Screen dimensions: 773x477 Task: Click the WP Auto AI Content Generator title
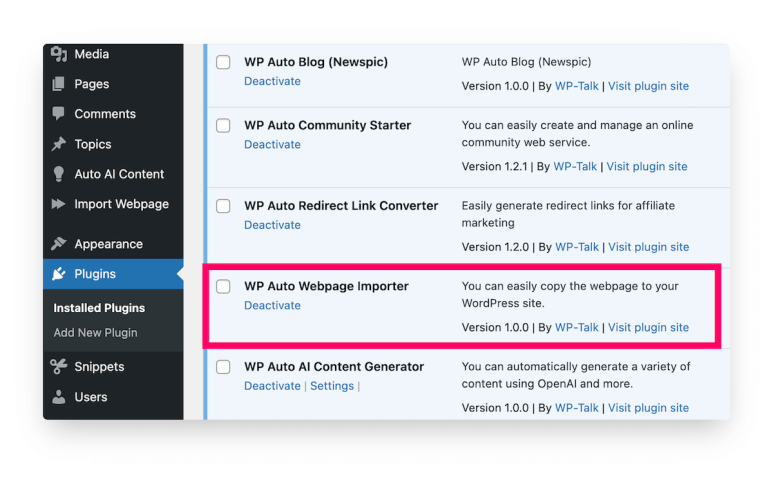[334, 367]
